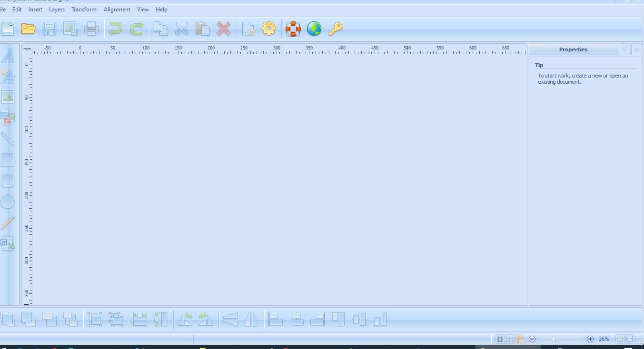
Task: Click the zoom in plus button
Action: coord(590,339)
